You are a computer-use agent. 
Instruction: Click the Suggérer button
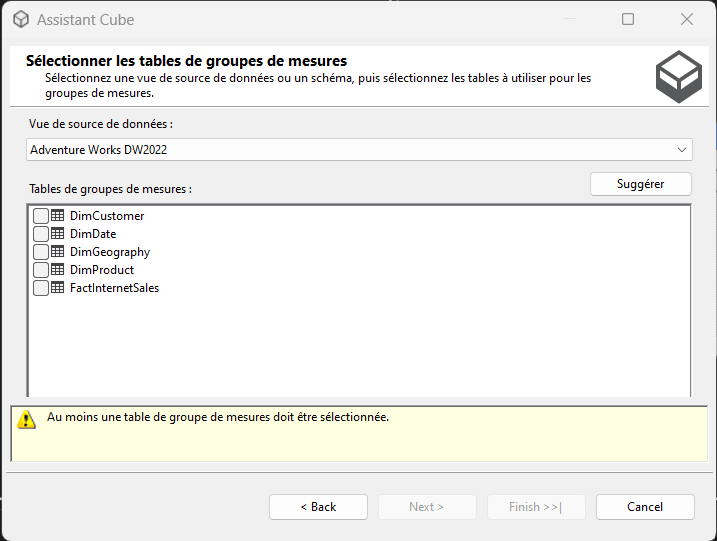click(x=641, y=184)
